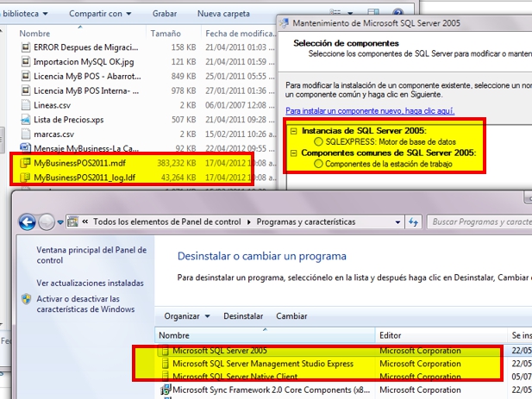Click the icon of Microsoft SQL Server 2005
532x399 pixels.
[x=165, y=351]
